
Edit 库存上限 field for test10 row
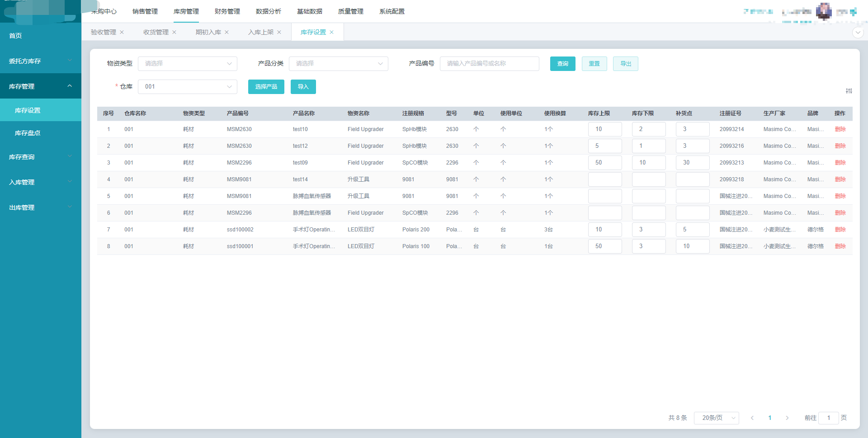click(x=605, y=129)
